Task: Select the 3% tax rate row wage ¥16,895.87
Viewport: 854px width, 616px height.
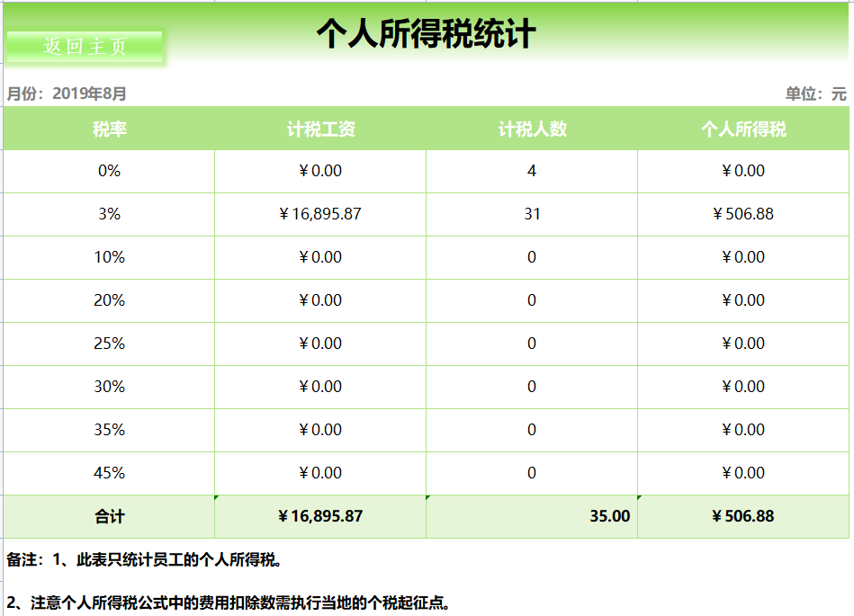Action: [x=320, y=214]
